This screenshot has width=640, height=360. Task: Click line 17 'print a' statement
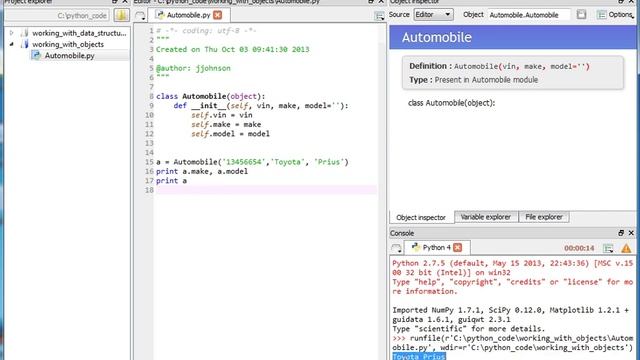point(171,181)
